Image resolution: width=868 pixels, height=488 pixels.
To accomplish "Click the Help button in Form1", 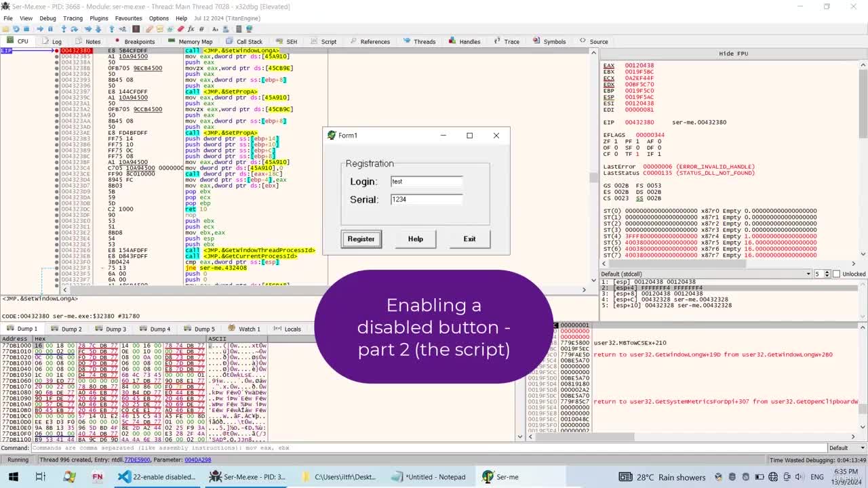I will [416, 239].
